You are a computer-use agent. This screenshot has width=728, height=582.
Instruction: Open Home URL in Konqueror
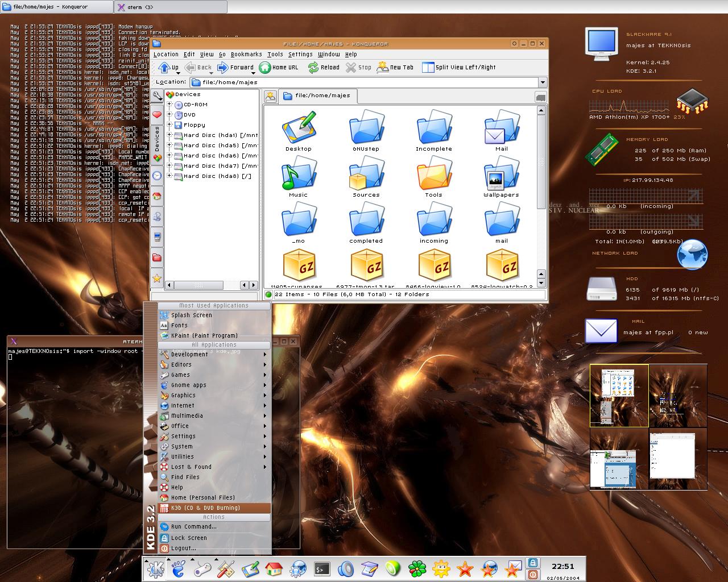(279, 68)
